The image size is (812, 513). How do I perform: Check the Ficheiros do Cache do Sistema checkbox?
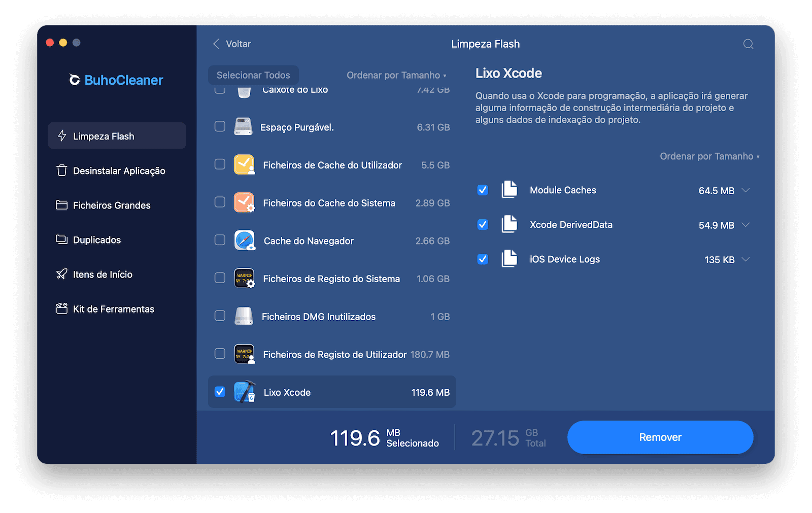pos(220,202)
